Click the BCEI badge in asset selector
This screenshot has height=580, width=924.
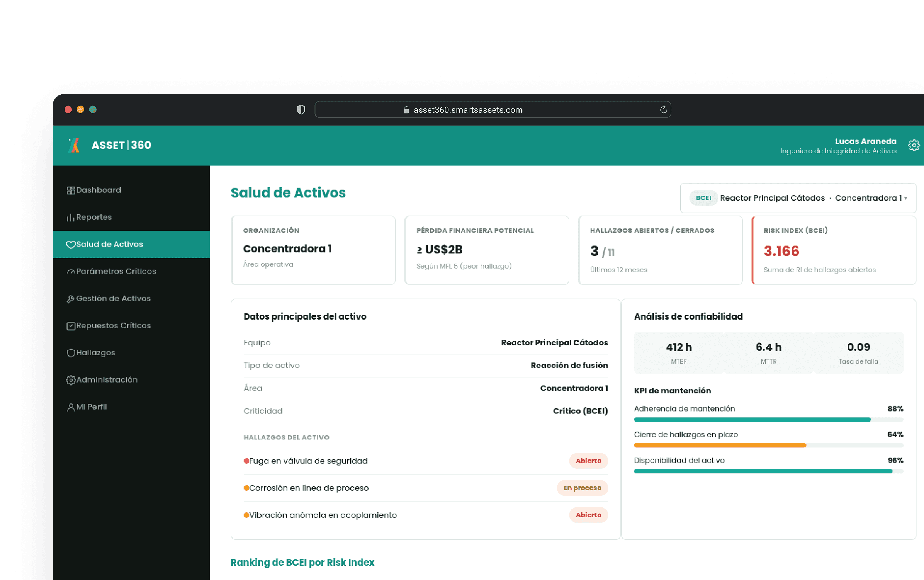click(x=703, y=198)
